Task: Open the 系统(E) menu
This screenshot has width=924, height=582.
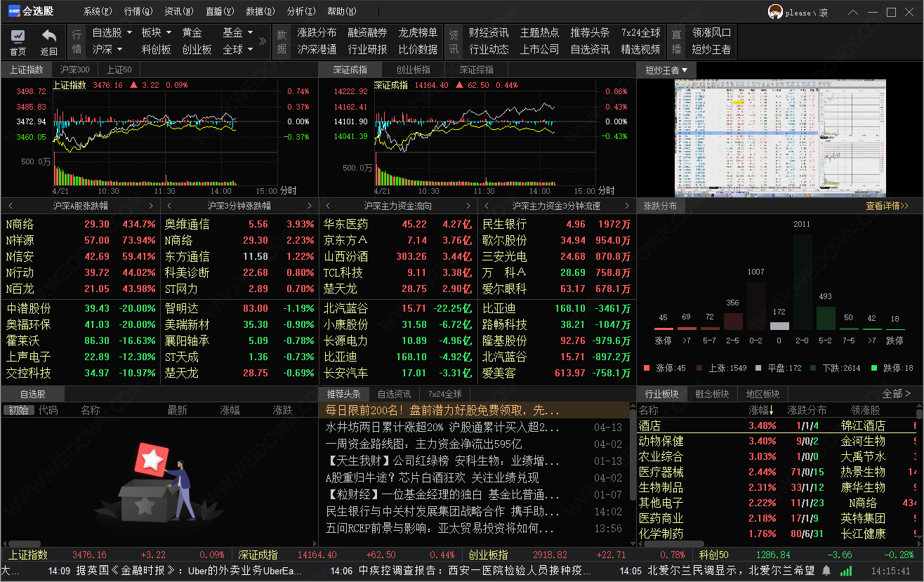Action: pos(97,12)
